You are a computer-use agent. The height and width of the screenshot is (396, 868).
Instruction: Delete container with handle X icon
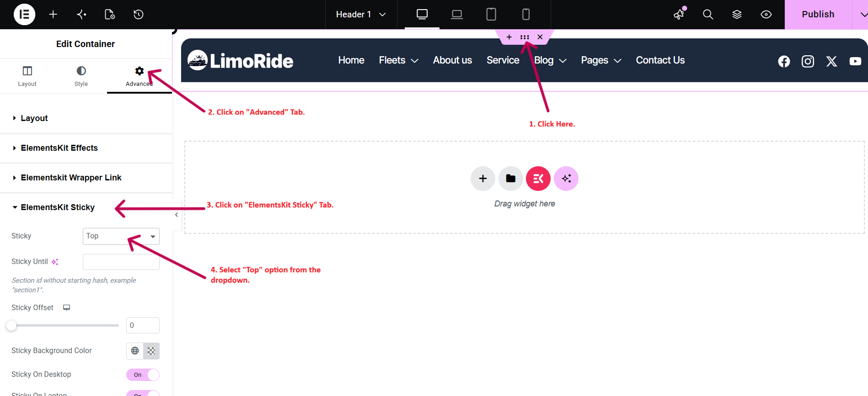(540, 37)
